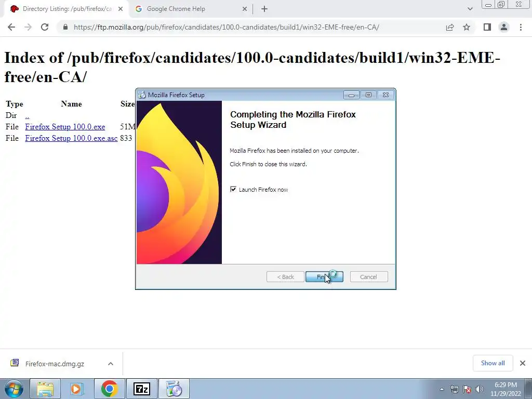Screen dimensions: 532x399
Task: View site info lock icon
Action: point(65,27)
